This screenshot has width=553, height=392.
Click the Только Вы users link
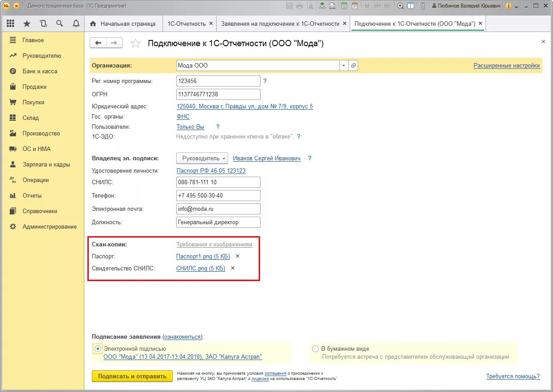(x=190, y=127)
